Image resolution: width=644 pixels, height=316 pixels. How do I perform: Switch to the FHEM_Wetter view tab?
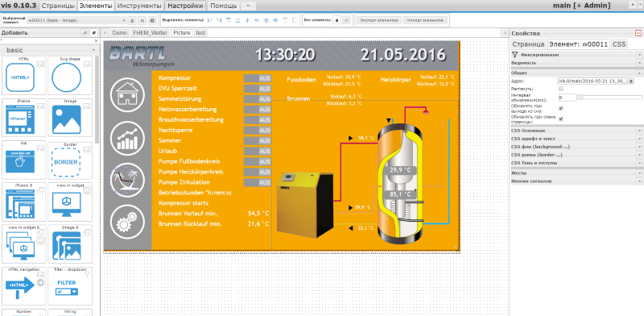click(150, 33)
